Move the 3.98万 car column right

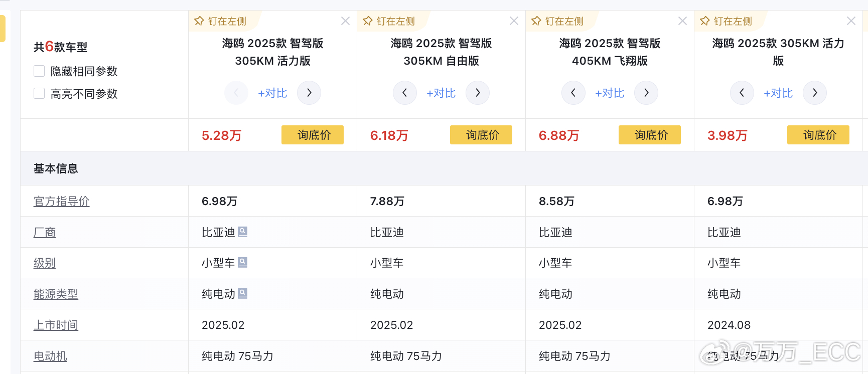pyautogui.click(x=815, y=93)
